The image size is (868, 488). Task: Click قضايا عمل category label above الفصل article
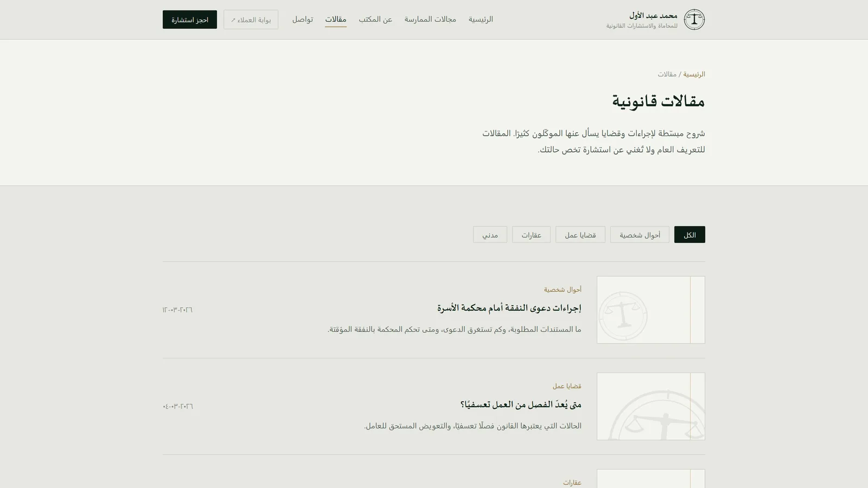pos(567,386)
